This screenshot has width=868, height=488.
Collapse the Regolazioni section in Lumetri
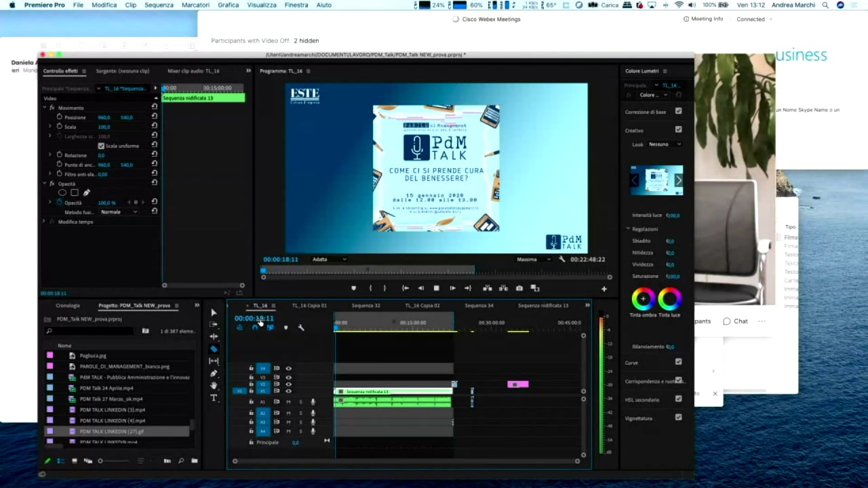click(628, 229)
